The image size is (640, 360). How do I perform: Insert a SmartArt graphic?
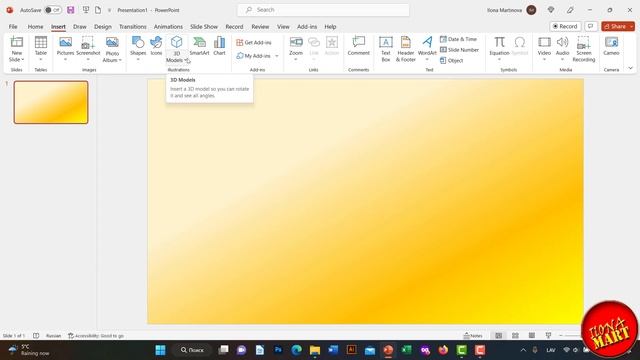pos(199,46)
